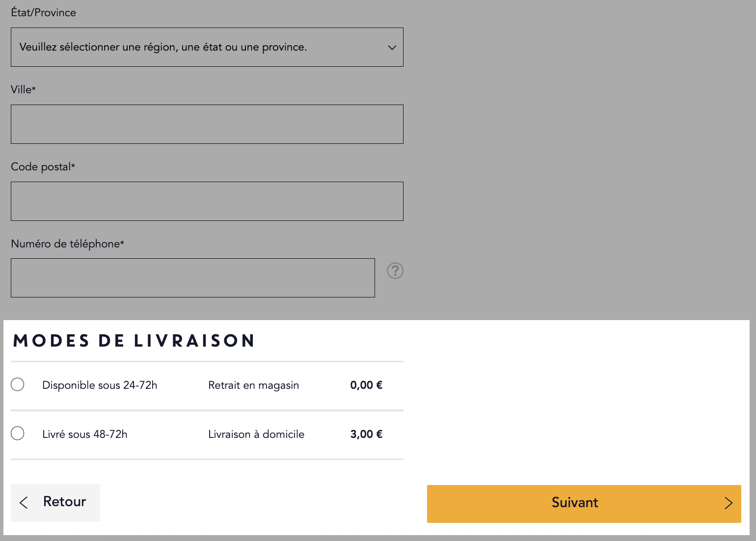Expand the region list via its arrow
This screenshot has width=756, height=541.
(392, 48)
